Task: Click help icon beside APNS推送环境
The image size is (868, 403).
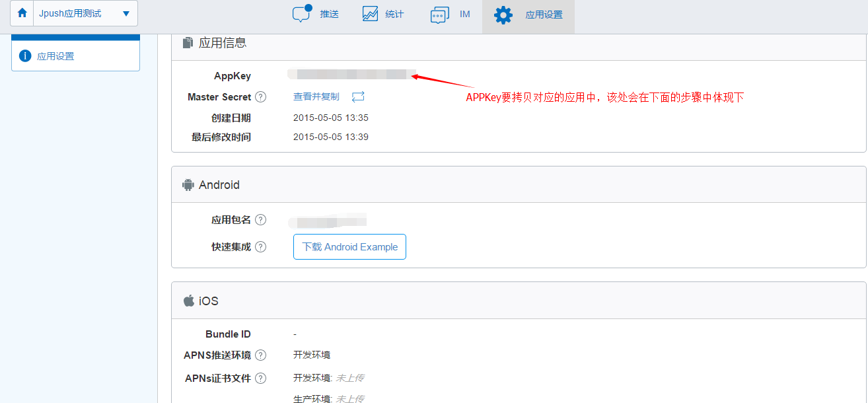Action: pos(261,355)
